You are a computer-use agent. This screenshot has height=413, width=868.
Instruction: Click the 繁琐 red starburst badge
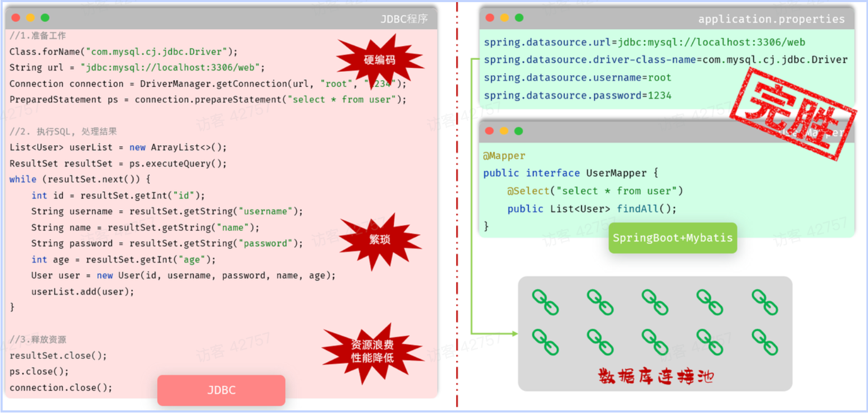379,240
